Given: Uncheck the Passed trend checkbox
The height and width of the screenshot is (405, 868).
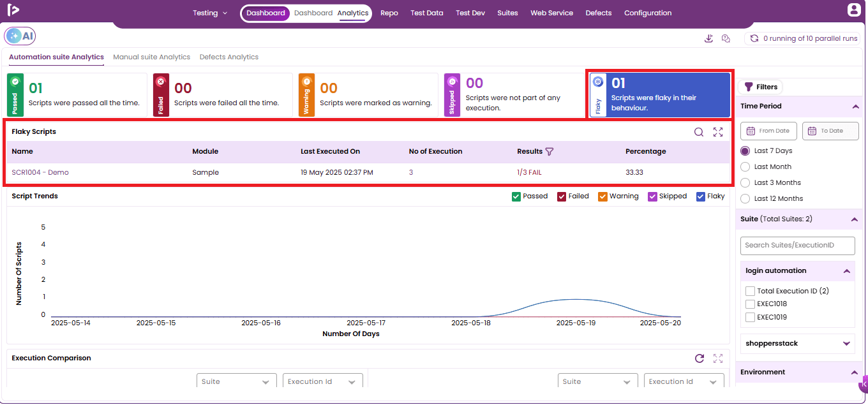Looking at the screenshot, I should [x=516, y=196].
